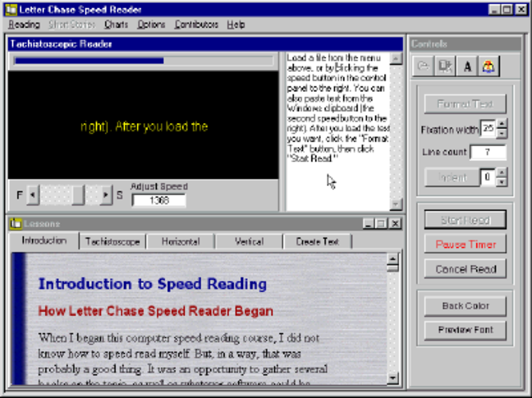Increase Indent value with up arrow
This screenshot has height=398, width=532.
[502, 172]
